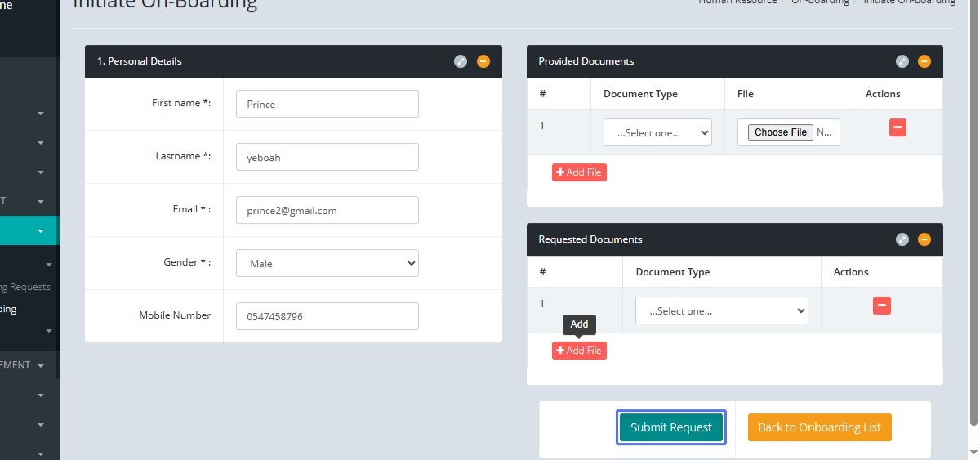The image size is (980, 460).
Task: Focus the Mobile Number field
Action: (327, 316)
